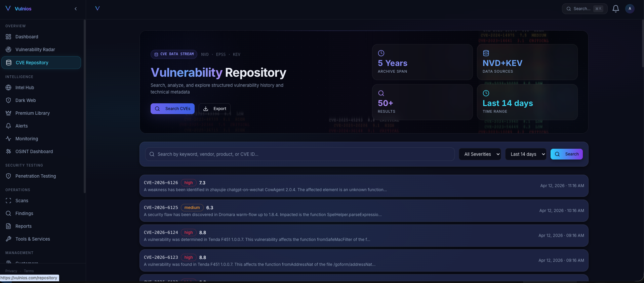Viewport: 644px width, 283px height.
Task: Click the magnifier icon in the CVE search field
Action: click(x=152, y=154)
